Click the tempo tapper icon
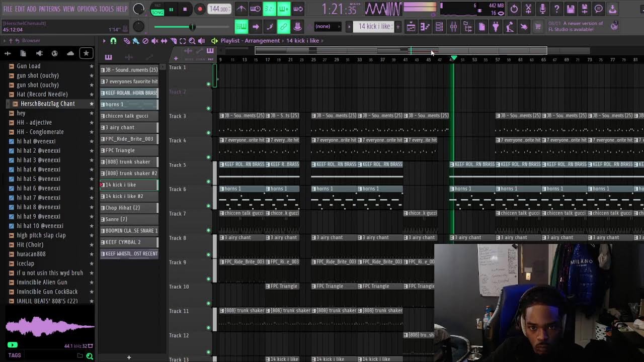 (x=510, y=27)
